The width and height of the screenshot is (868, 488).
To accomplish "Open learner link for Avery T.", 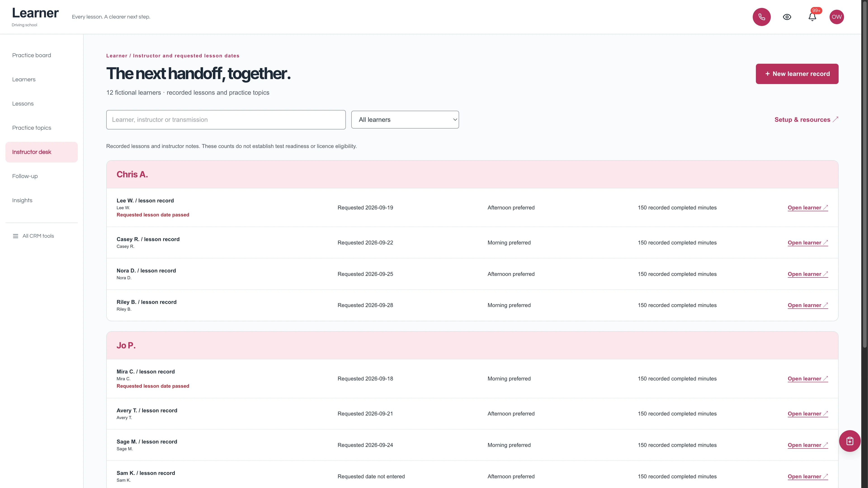I will coord(808,414).
